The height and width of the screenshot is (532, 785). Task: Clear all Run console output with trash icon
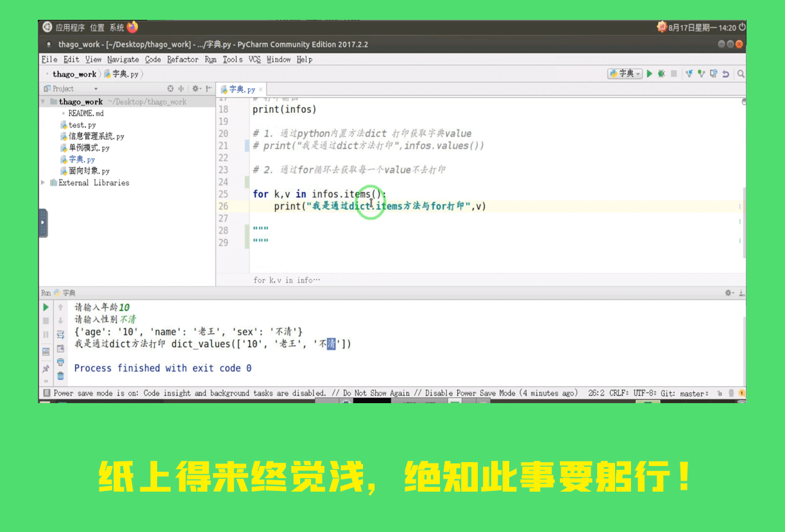coord(60,376)
